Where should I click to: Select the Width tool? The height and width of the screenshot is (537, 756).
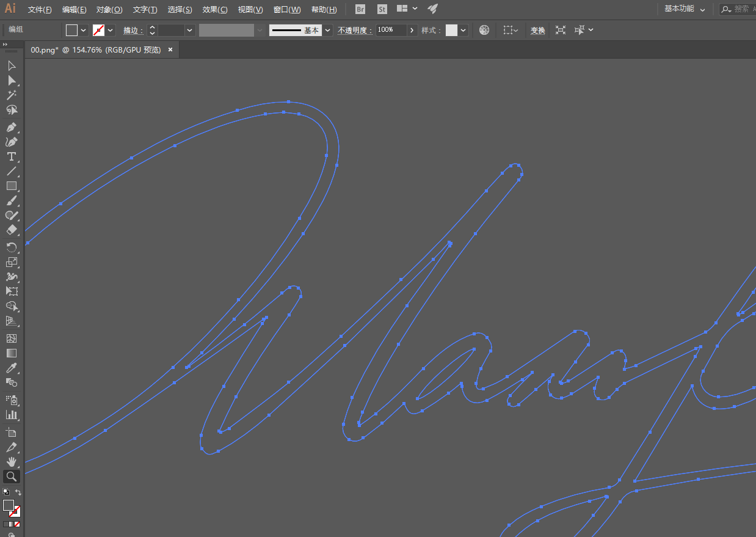click(11, 277)
